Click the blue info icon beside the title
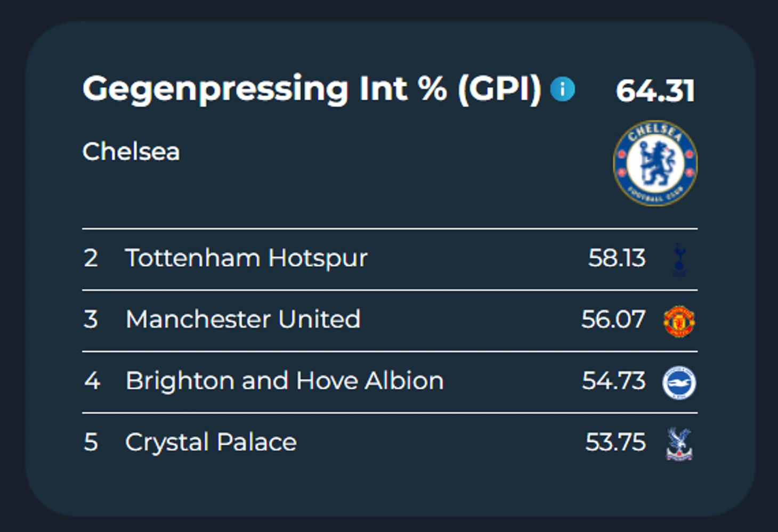The width and height of the screenshot is (778, 532). click(562, 89)
